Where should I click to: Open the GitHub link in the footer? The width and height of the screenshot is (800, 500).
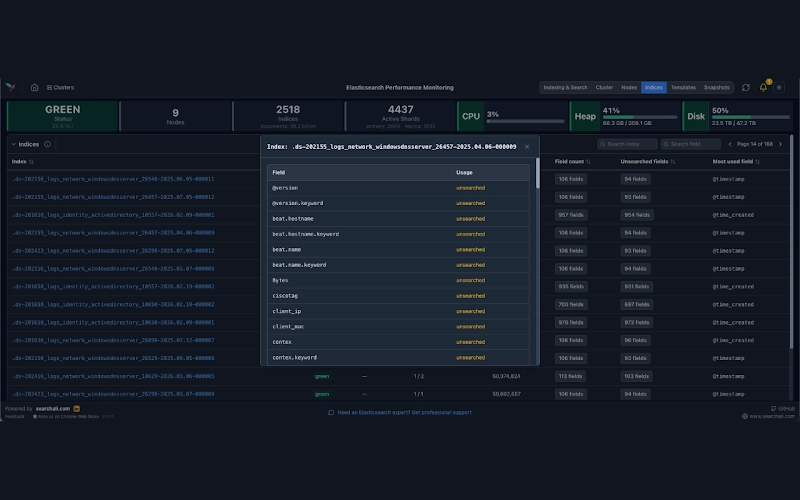tap(783, 409)
